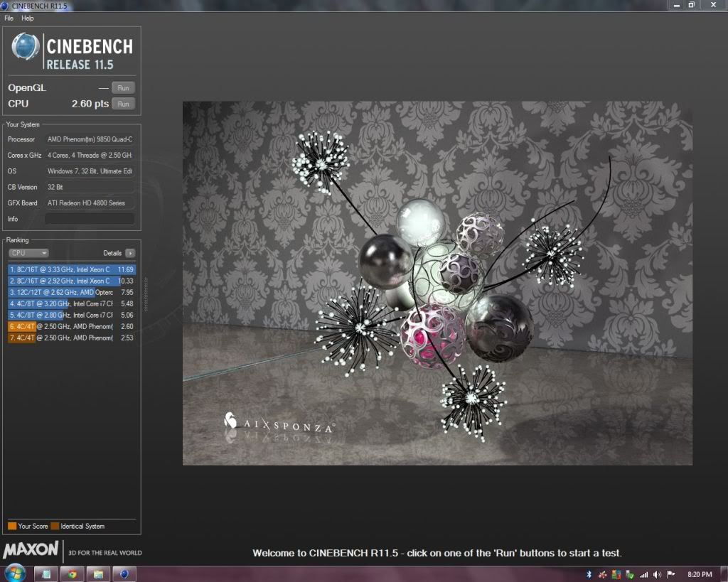Select ranking entry 3 AMD Opteron 12C/12T

[72, 292]
